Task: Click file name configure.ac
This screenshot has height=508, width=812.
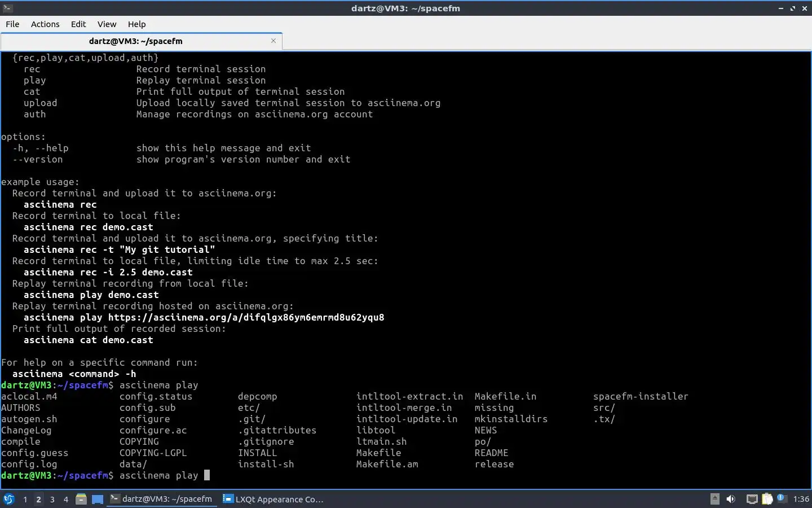Action: [153, 430]
